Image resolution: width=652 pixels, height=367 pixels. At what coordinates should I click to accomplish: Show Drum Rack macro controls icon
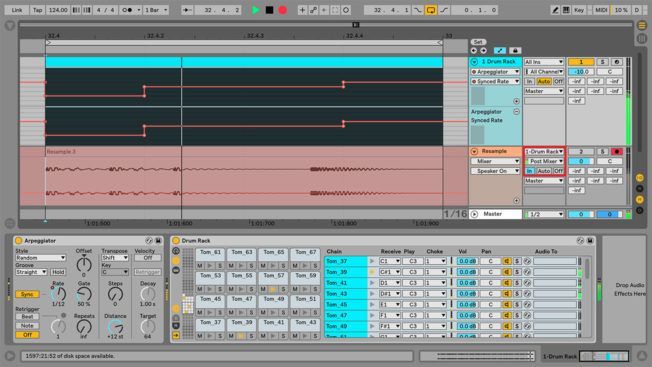176,251
